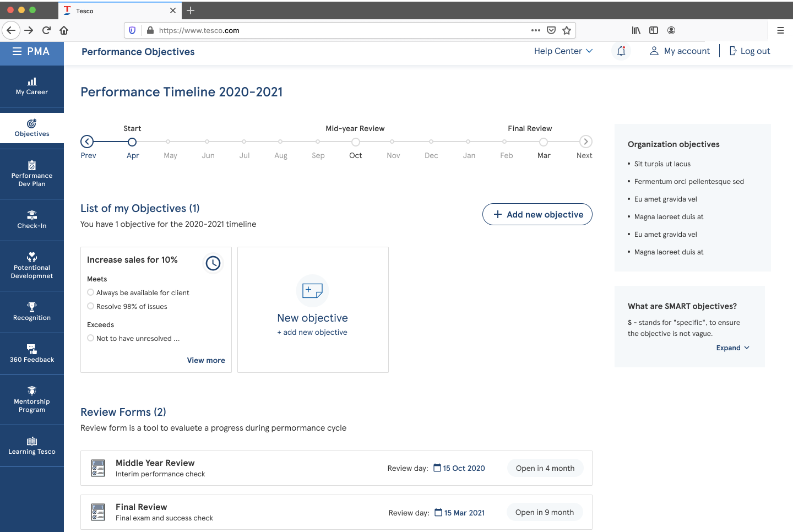Close the Tesco tab
Image resolution: width=793 pixels, height=532 pixels.
tap(173, 10)
